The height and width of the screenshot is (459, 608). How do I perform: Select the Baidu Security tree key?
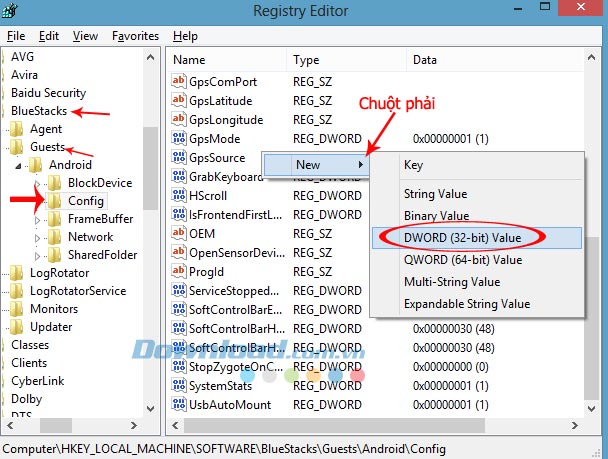tap(48, 93)
